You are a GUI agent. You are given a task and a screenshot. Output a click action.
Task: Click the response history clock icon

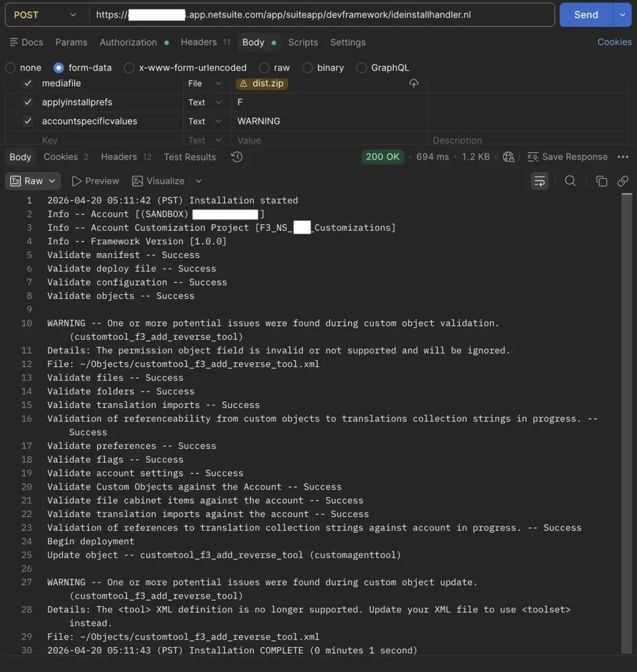pyautogui.click(x=237, y=157)
